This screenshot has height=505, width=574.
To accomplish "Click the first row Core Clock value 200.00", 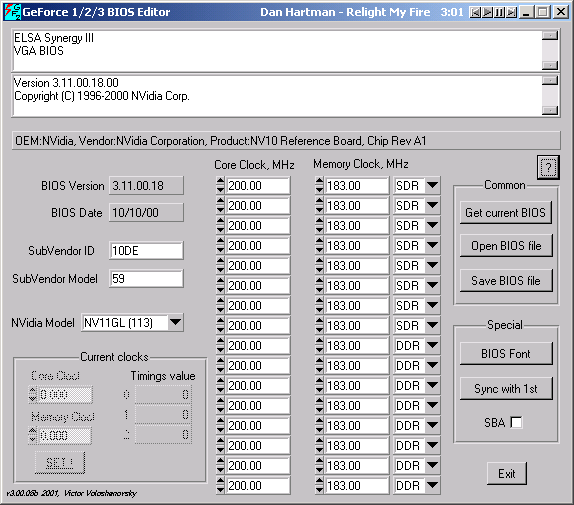I will 258,186.
